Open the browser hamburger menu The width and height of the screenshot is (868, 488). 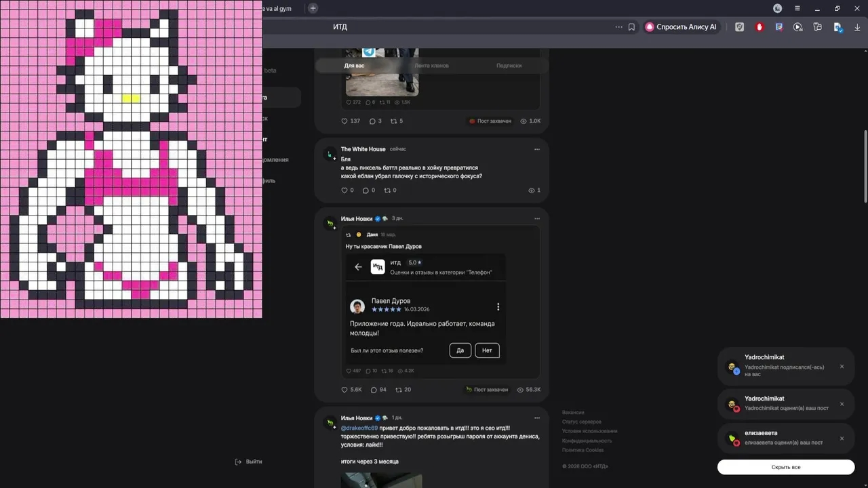point(797,8)
